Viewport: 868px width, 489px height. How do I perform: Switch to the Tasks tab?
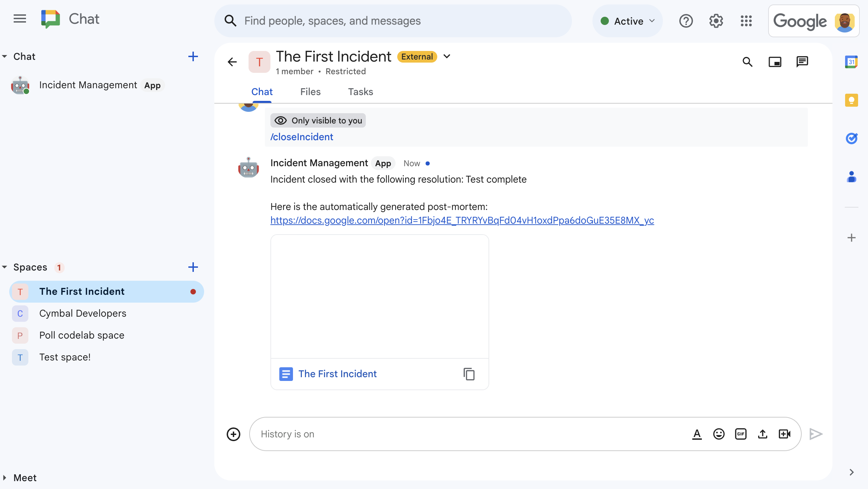tap(360, 92)
